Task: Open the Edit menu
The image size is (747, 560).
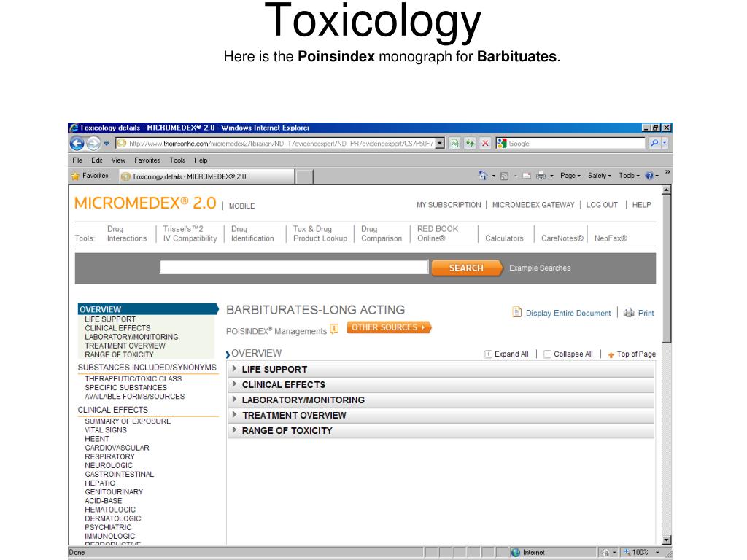Action: point(97,160)
